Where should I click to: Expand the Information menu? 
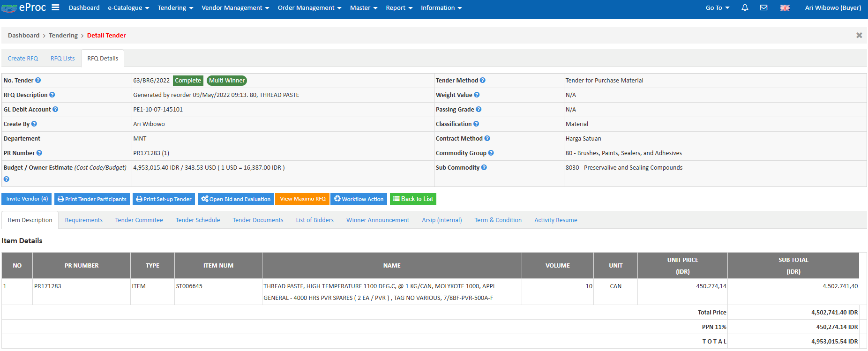(x=441, y=8)
